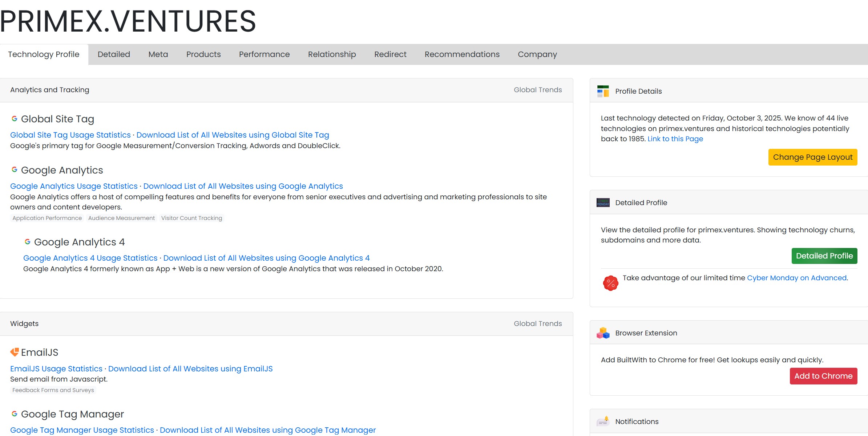Click the green Detailed Profile button
The image size is (868, 436).
(824, 256)
